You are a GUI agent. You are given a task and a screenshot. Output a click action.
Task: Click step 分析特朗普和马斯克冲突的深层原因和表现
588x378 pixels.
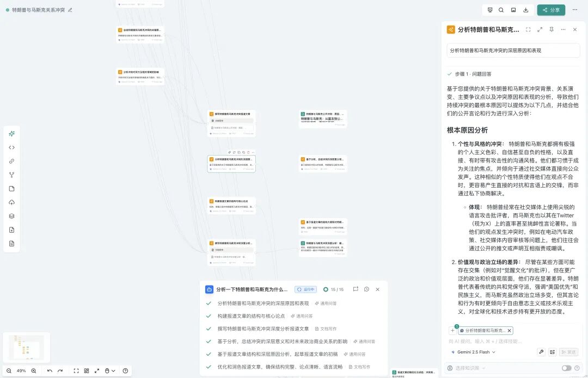pos(264,303)
